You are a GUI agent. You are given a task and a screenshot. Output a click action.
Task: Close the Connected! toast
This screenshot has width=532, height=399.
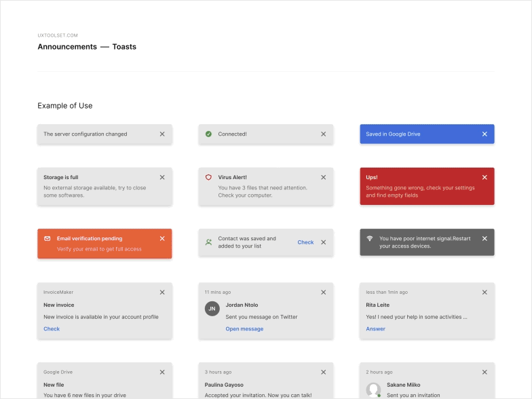coord(324,134)
